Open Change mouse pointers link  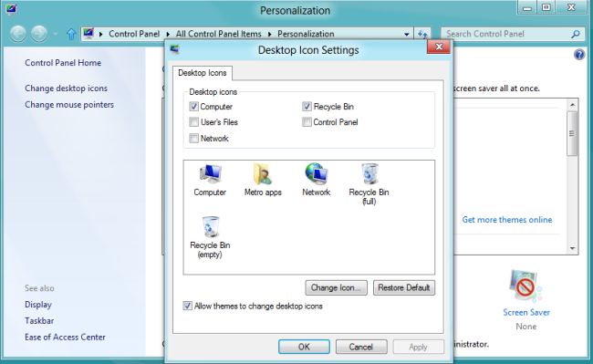click(69, 104)
